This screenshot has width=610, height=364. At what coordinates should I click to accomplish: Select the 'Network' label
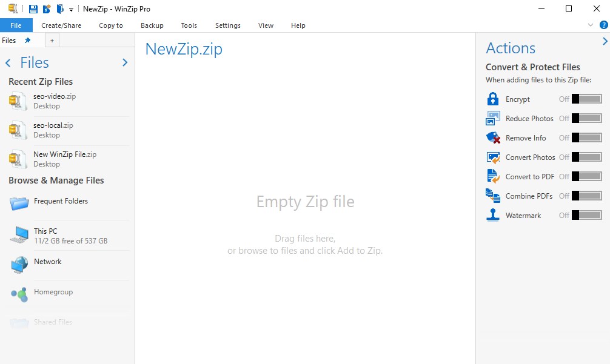click(47, 262)
